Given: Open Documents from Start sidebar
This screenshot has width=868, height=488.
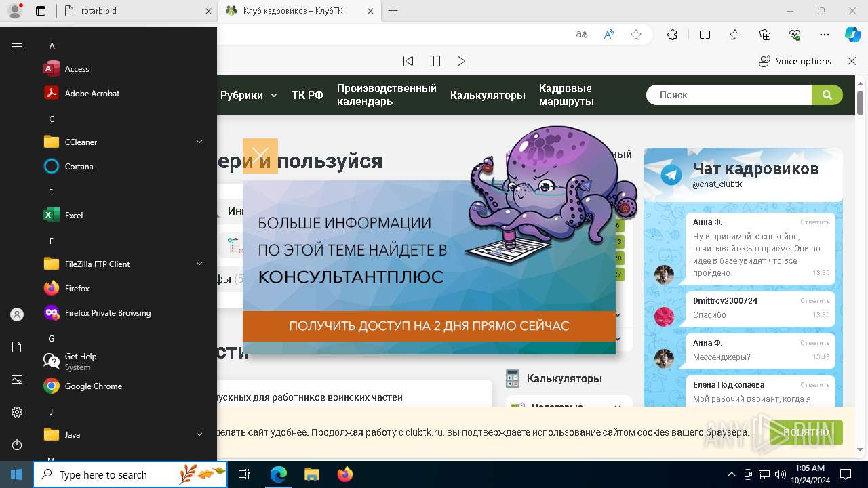Looking at the screenshot, I should click(17, 347).
